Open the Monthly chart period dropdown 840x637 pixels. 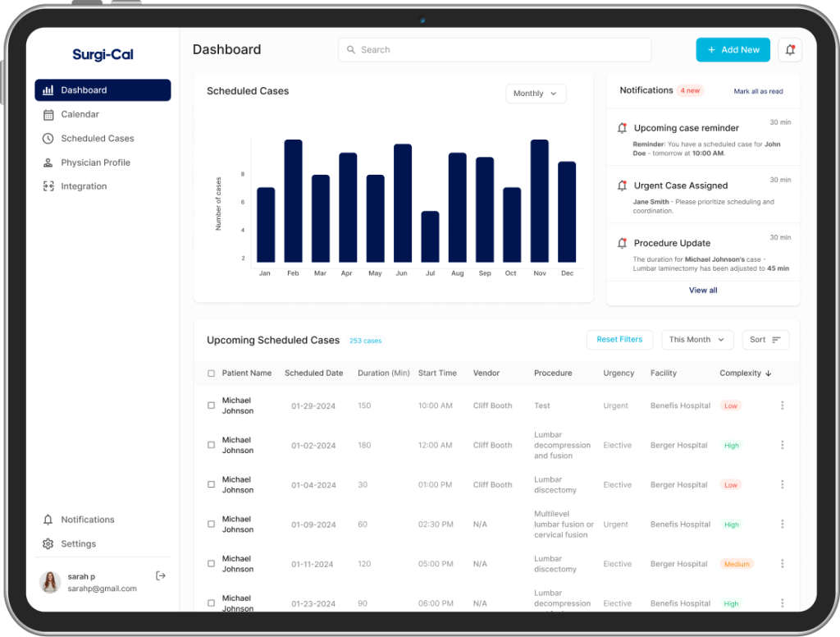[536, 94]
